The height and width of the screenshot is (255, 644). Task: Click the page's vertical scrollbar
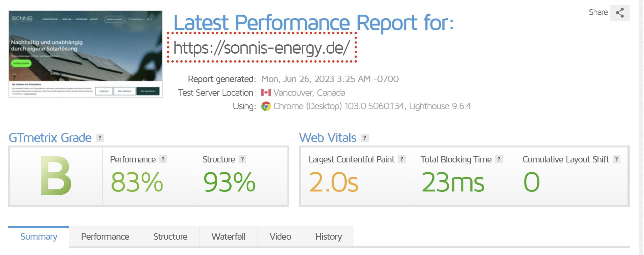641,128
